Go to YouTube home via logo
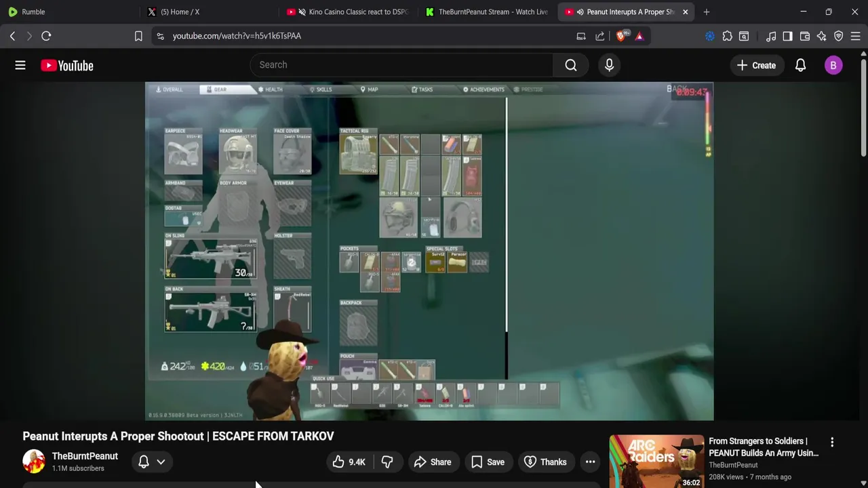 click(x=66, y=65)
